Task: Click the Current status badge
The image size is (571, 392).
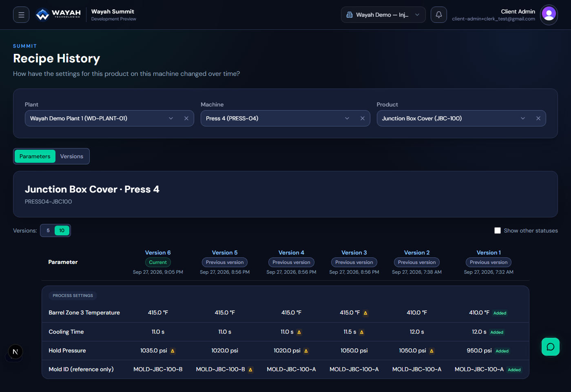Action: 158,262
